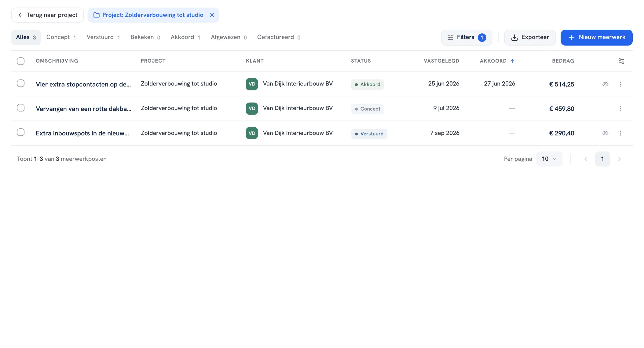Screen dimensions: 644x348
Task: Switch to the Afgewezen tab
Action: pos(229,37)
